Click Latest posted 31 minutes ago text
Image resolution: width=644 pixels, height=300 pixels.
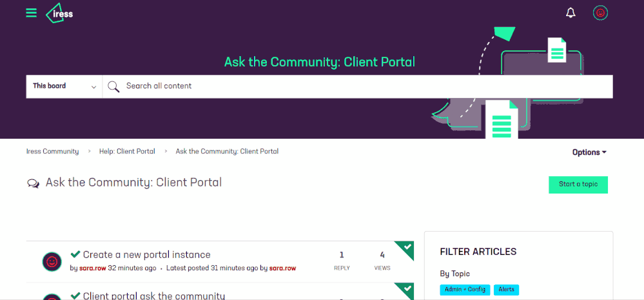point(212,268)
